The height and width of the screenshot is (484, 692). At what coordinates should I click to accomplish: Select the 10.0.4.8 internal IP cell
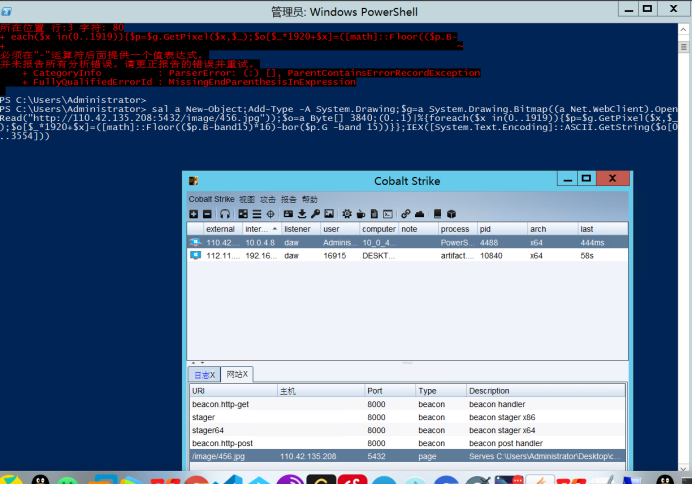(260, 242)
